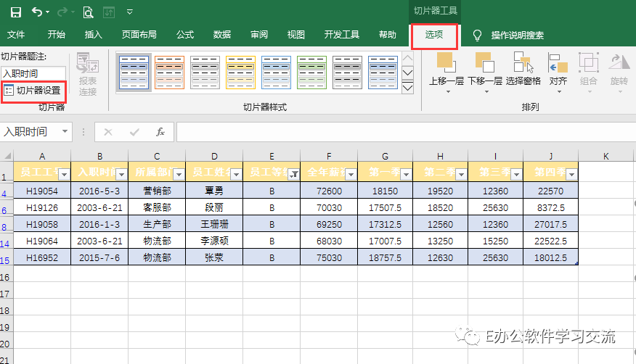Click the 组合 group icon
636x364 pixels.
(589, 63)
